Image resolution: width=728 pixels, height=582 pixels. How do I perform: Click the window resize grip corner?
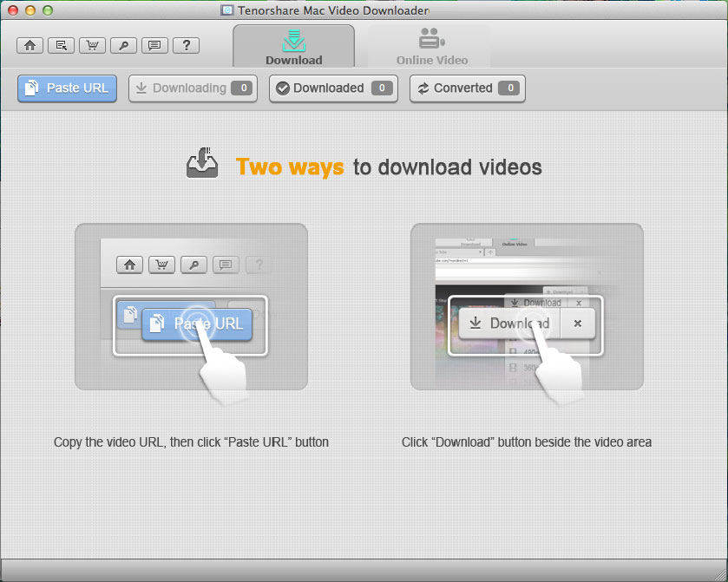coord(720,574)
